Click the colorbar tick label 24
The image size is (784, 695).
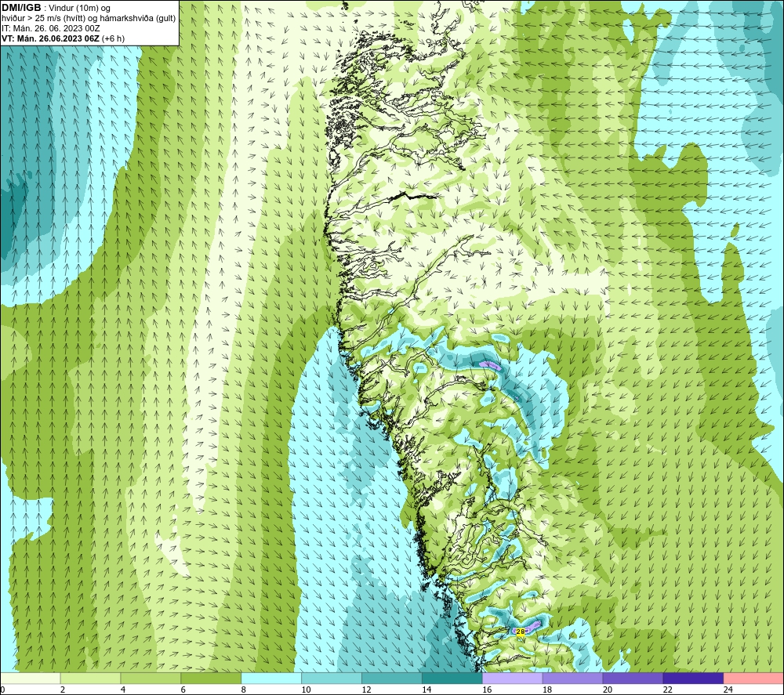coord(728,690)
